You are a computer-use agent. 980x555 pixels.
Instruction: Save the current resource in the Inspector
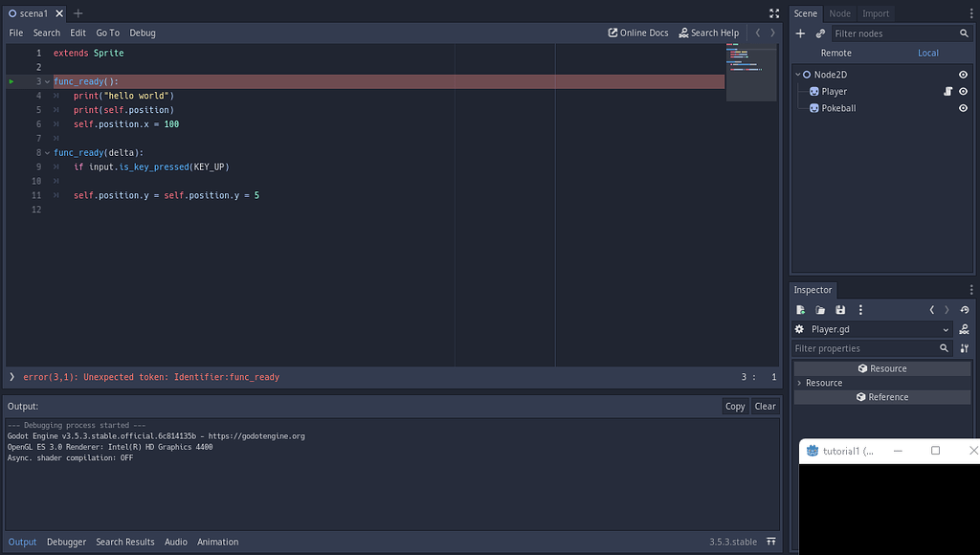840,309
